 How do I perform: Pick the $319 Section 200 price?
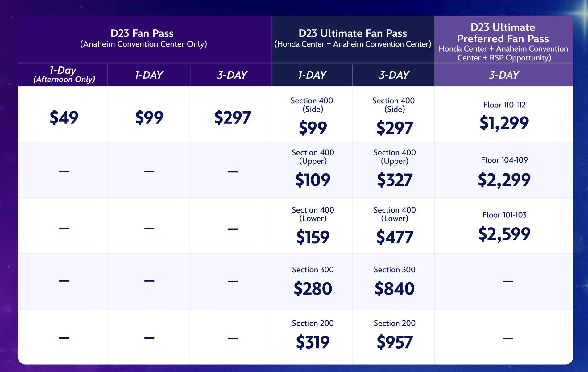pyautogui.click(x=313, y=342)
